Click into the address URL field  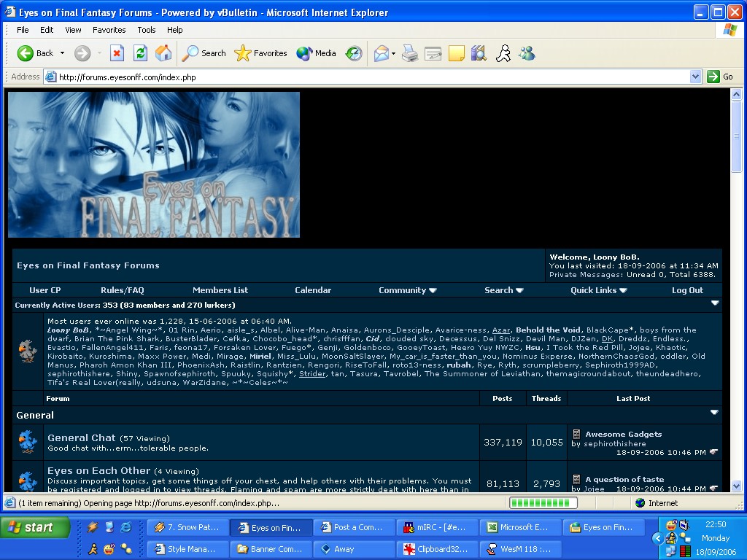coord(367,77)
